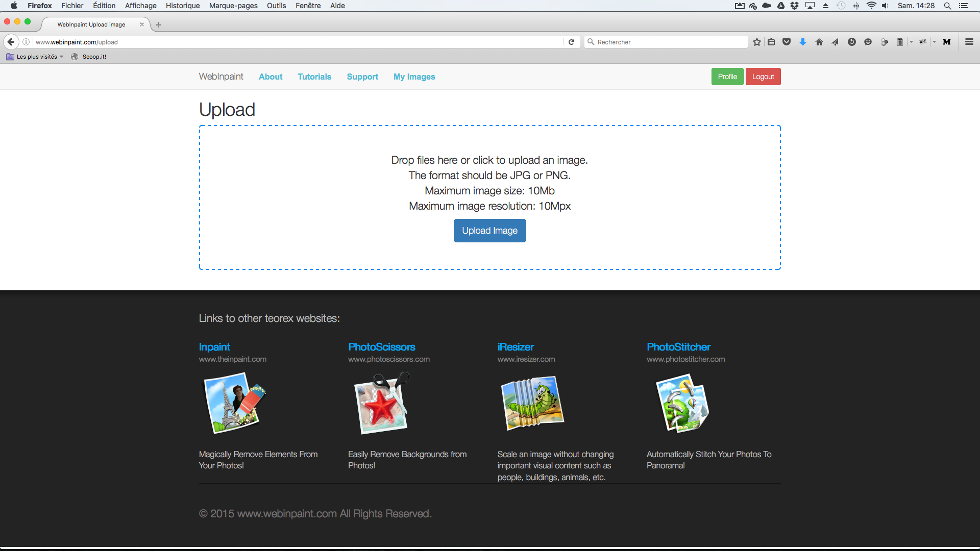The width and height of the screenshot is (980, 551).
Task: Go to the About page link
Action: (x=271, y=77)
